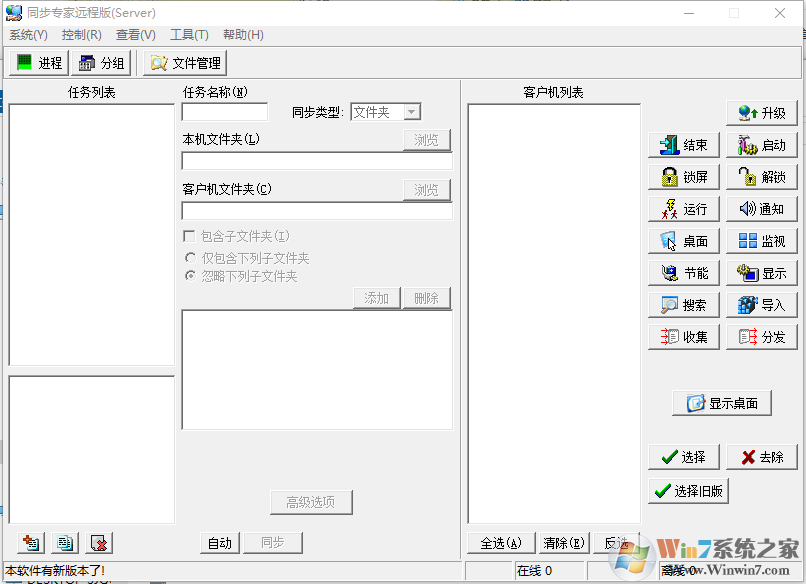Viewport: 806px width, 584px height.
Task: Click the 本软件有新版本了! status message
Action: [x=55, y=571]
